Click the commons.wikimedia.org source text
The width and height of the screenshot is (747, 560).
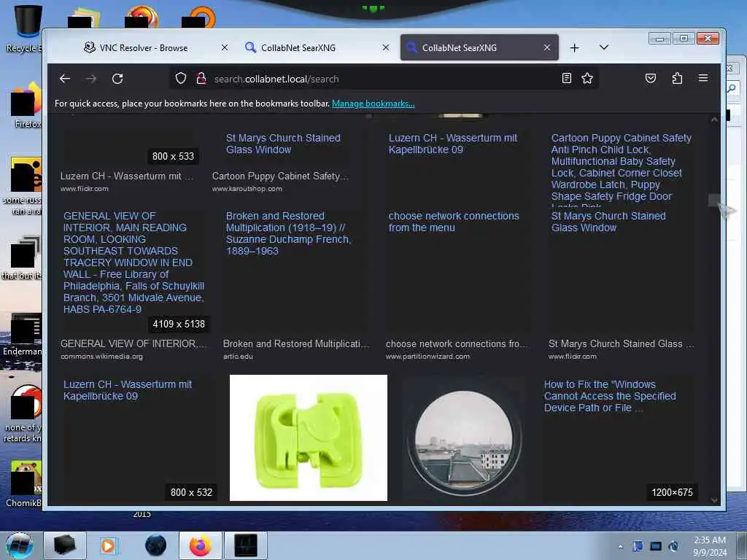tap(101, 356)
